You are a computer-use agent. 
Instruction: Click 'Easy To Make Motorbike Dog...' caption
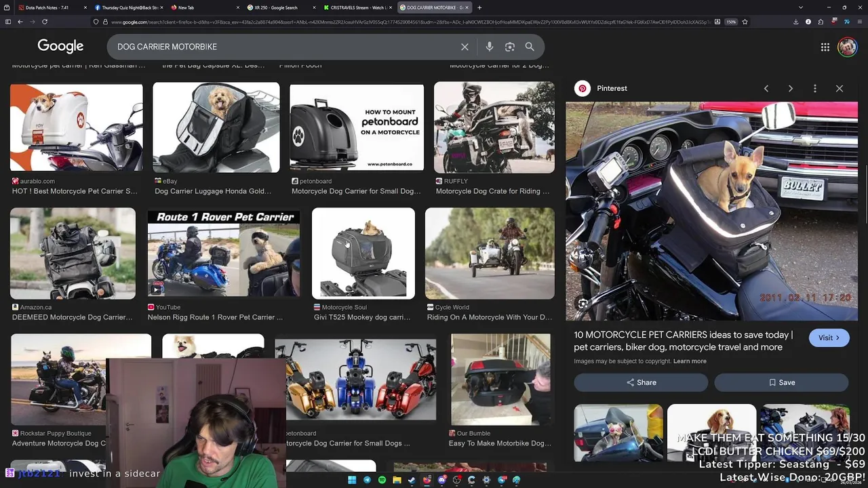pyautogui.click(x=500, y=443)
